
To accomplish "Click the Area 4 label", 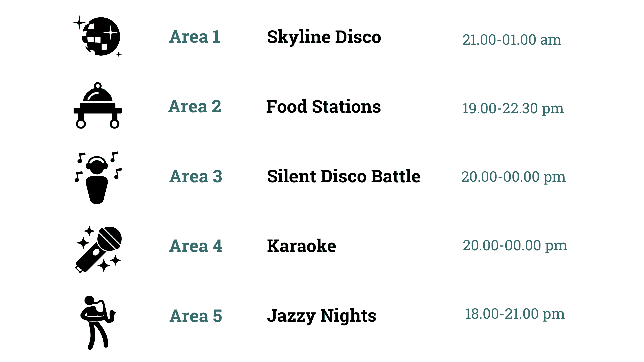I will [196, 246].
